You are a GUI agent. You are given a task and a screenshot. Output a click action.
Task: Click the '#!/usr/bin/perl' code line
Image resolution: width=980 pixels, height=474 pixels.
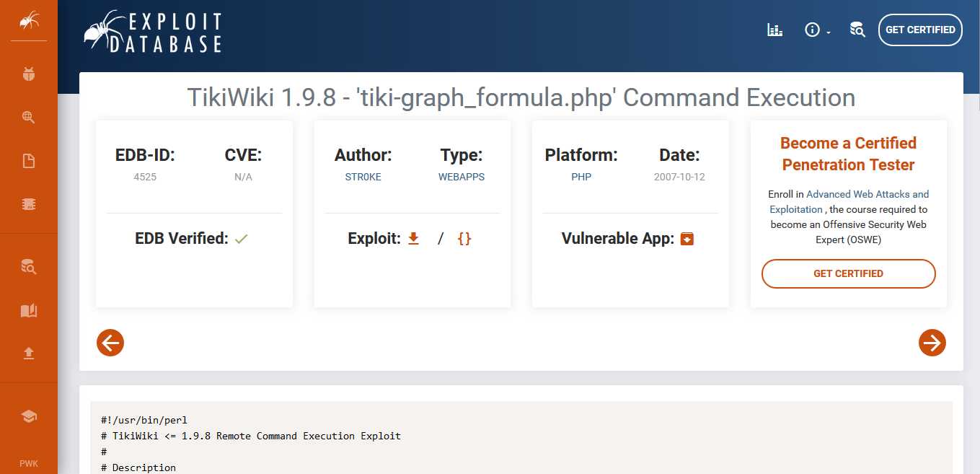(x=144, y=420)
